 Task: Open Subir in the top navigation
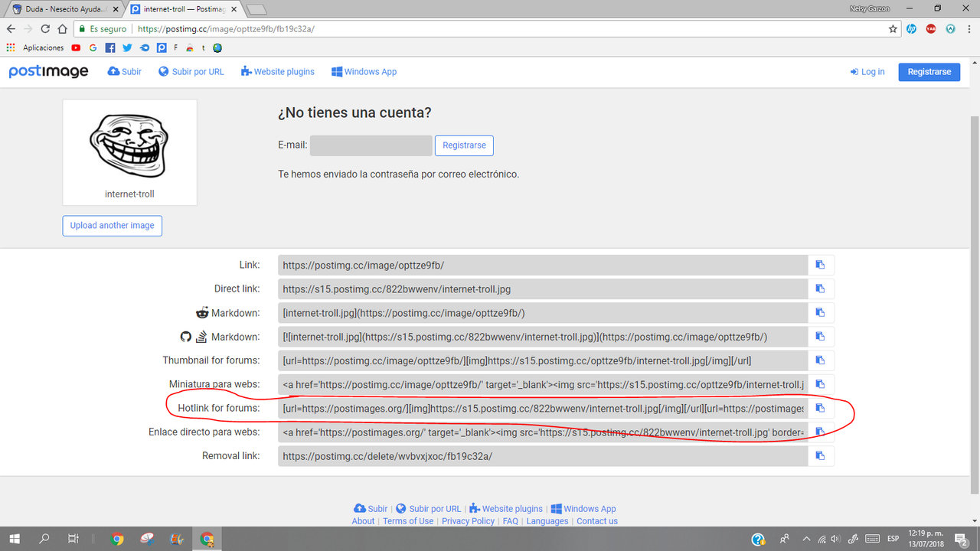pos(125,72)
